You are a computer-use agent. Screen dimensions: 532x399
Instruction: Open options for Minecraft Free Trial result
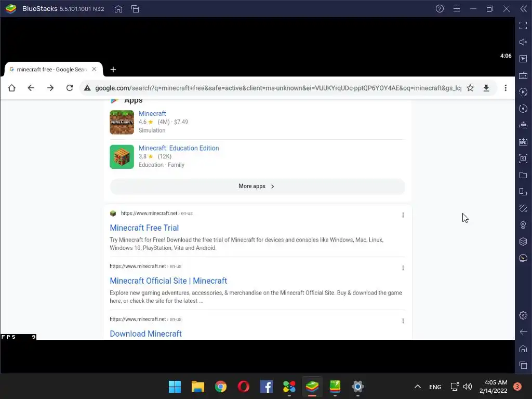403,215
